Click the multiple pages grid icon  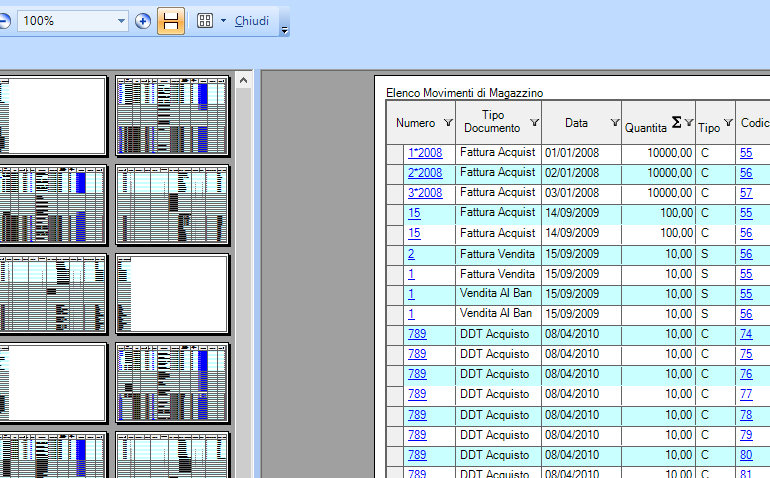(204, 21)
